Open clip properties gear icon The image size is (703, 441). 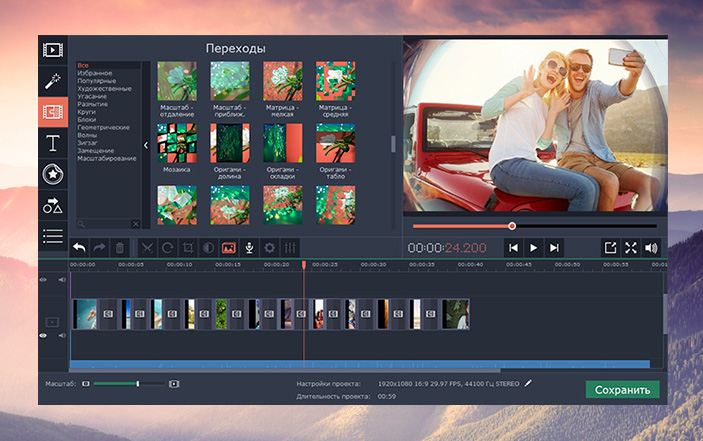269,247
